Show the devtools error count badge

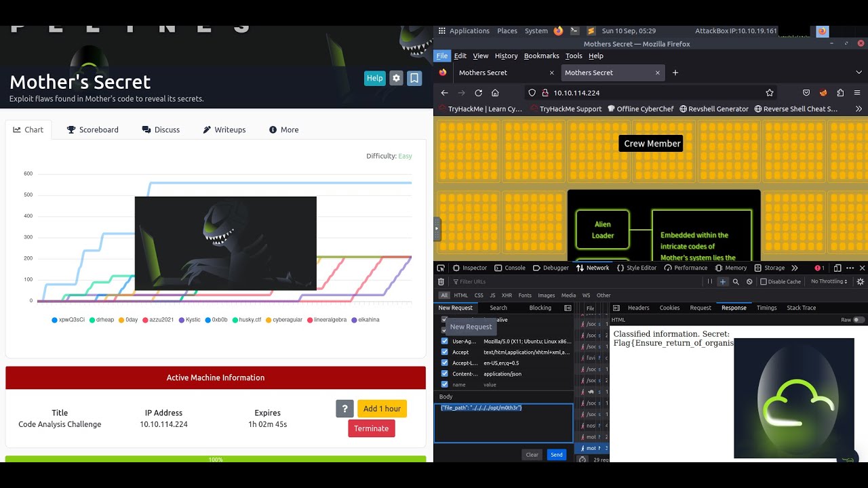tap(819, 268)
